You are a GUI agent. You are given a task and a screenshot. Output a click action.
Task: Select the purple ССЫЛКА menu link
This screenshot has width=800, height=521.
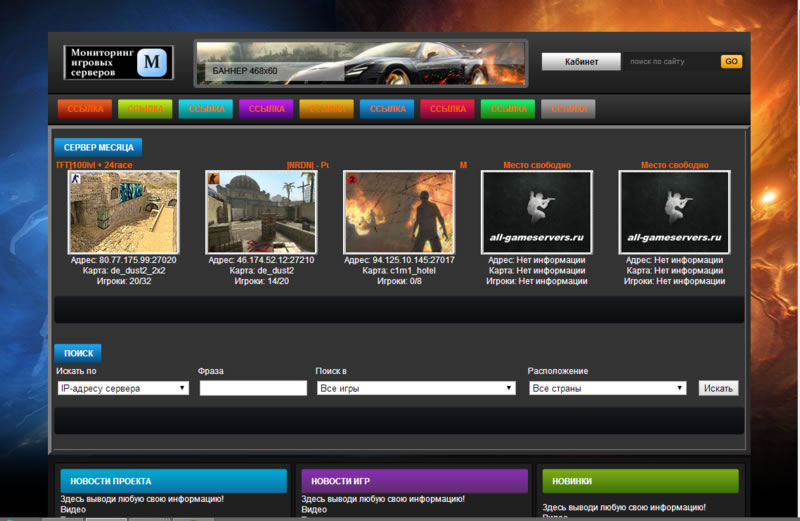pos(266,109)
